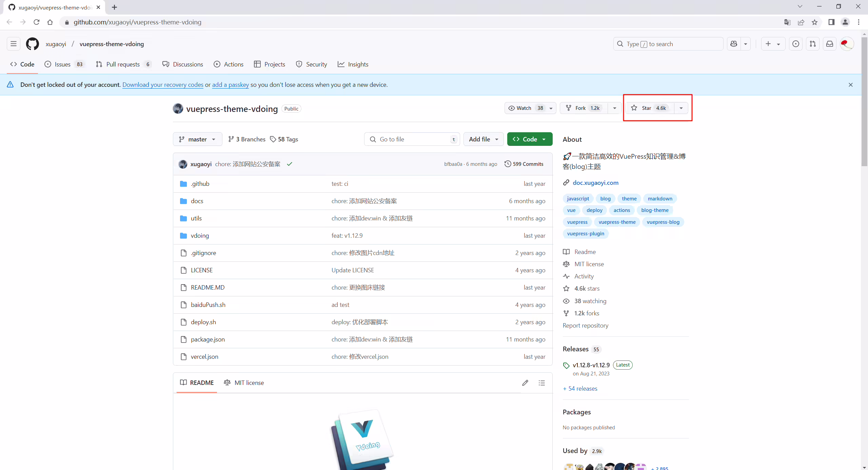Open README outline list icon
The height and width of the screenshot is (470, 868).
tap(542, 383)
